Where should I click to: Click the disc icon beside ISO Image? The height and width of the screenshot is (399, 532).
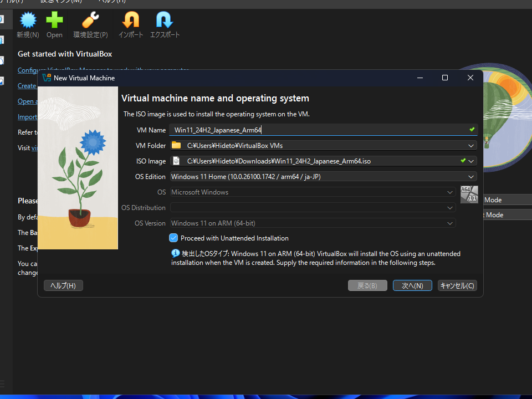pyautogui.click(x=177, y=161)
